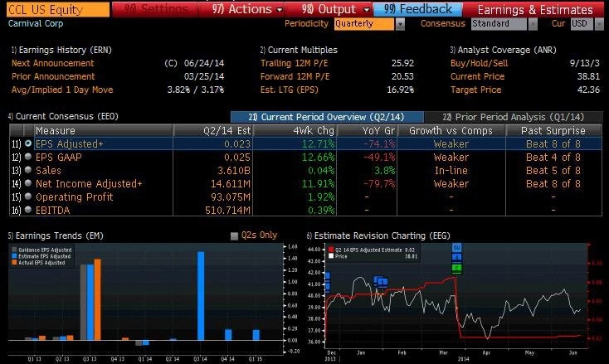Click the tall blue Q3 14 estimate bar

click(201, 296)
